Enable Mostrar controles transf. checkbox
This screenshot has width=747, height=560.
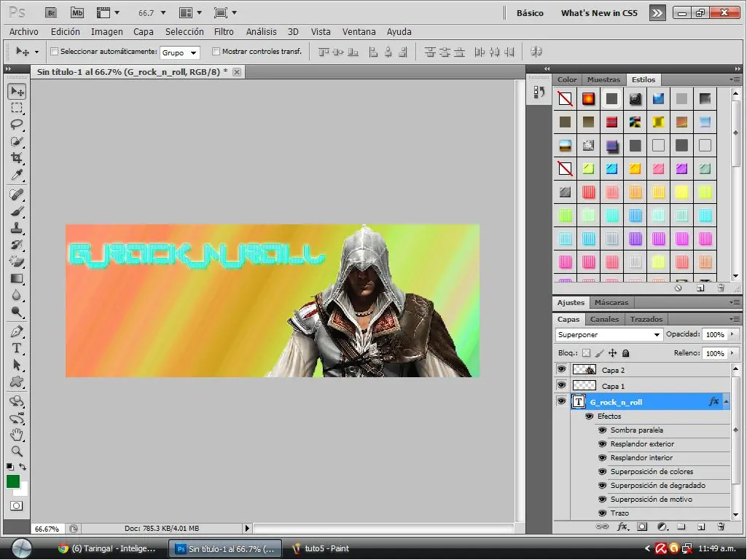(216, 52)
